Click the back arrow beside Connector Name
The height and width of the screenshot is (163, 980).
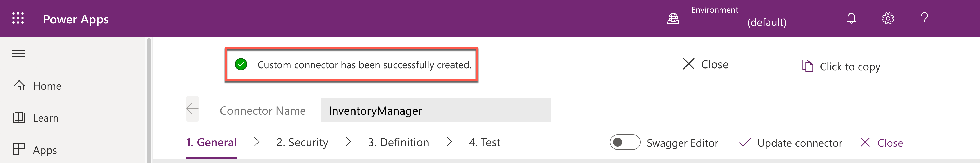click(192, 109)
